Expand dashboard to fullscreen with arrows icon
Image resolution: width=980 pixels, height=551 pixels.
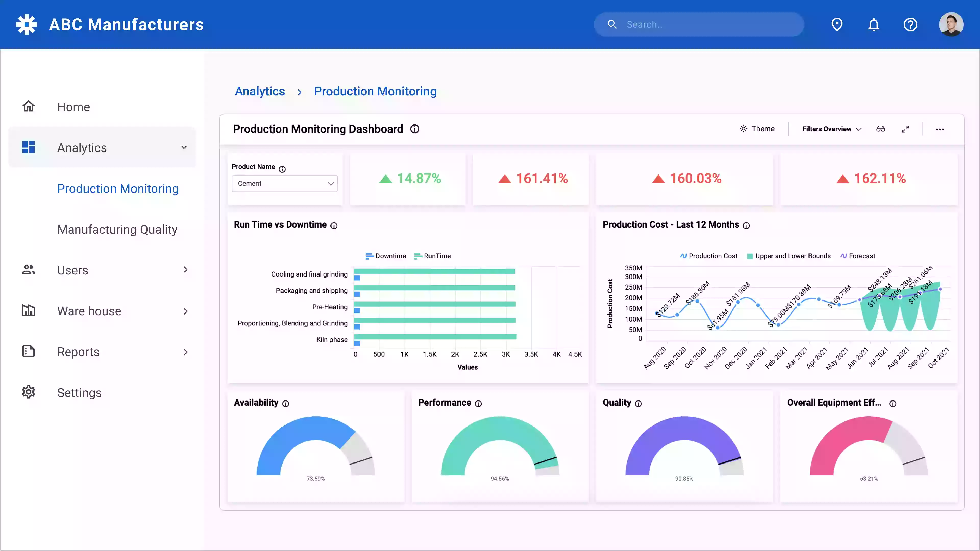click(x=905, y=129)
